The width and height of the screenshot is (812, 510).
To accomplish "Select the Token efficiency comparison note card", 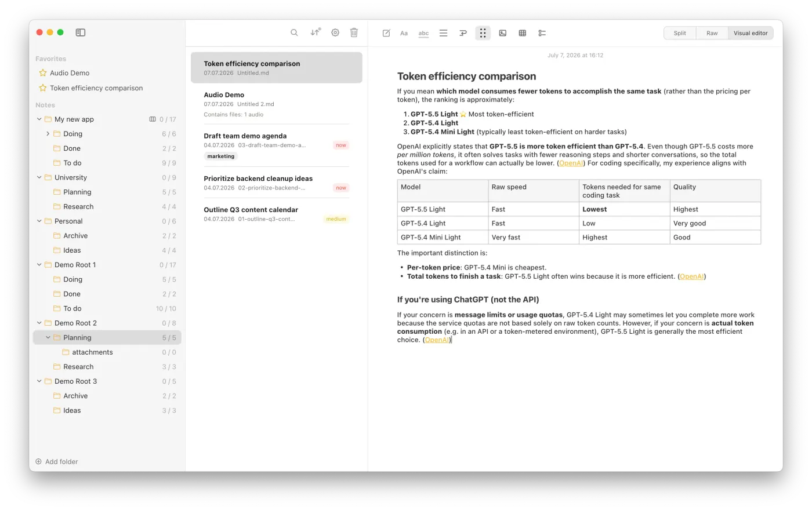I will click(277, 68).
